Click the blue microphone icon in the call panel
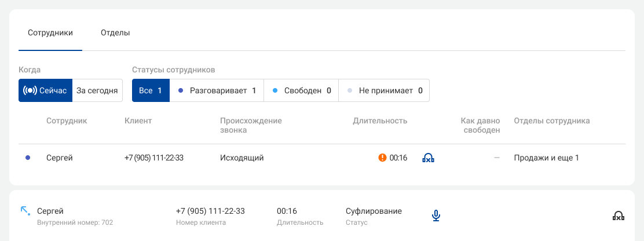 [x=436, y=216]
